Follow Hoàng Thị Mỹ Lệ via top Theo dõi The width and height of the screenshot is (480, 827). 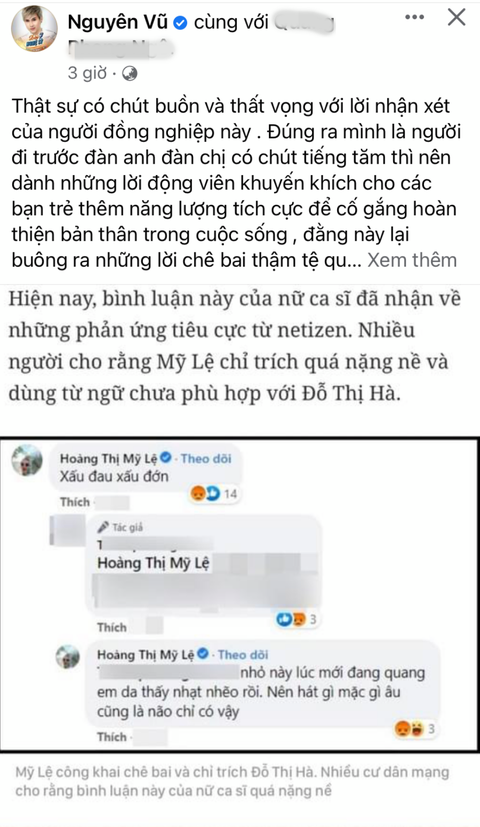(206, 458)
